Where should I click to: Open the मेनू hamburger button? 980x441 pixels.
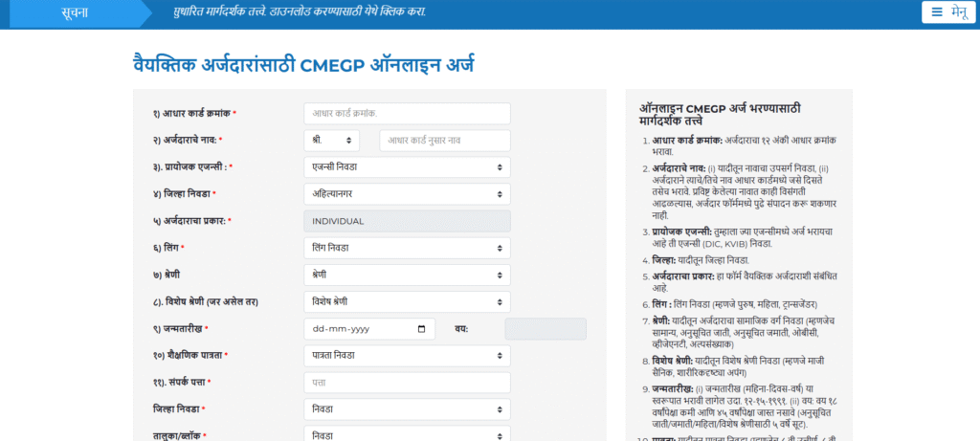[948, 11]
